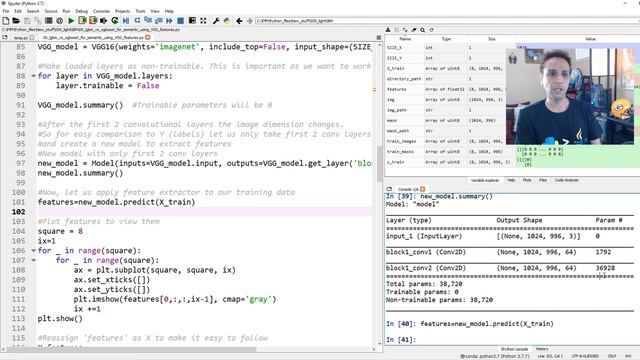Open the Source menu
The width and height of the screenshot is (640, 360).
click(51, 11)
